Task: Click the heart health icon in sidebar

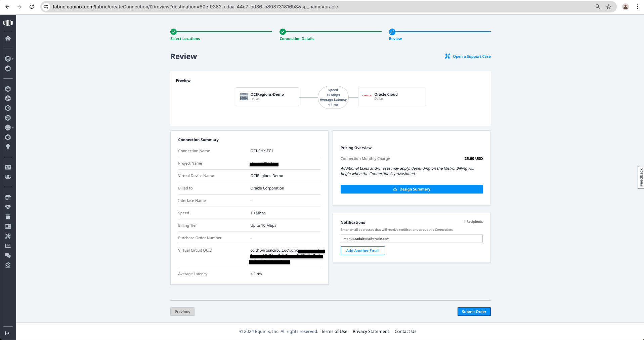Action: click(8, 207)
